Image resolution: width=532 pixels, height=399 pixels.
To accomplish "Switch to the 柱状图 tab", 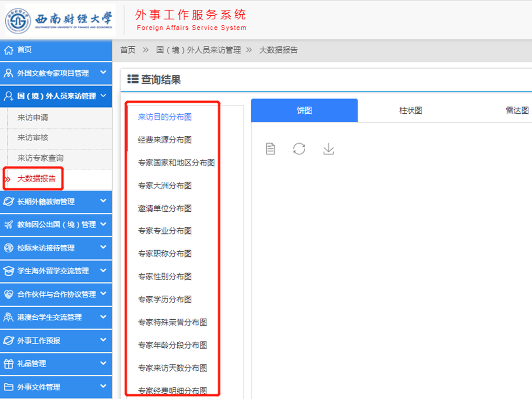I will click(410, 111).
